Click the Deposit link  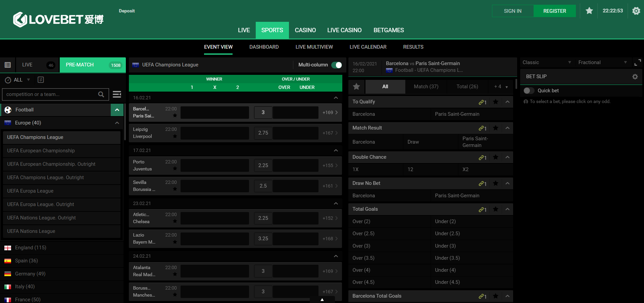pos(127,11)
